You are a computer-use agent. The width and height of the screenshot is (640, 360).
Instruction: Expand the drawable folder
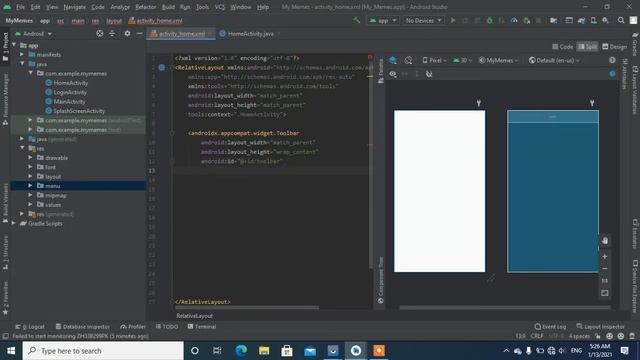click(30, 158)
